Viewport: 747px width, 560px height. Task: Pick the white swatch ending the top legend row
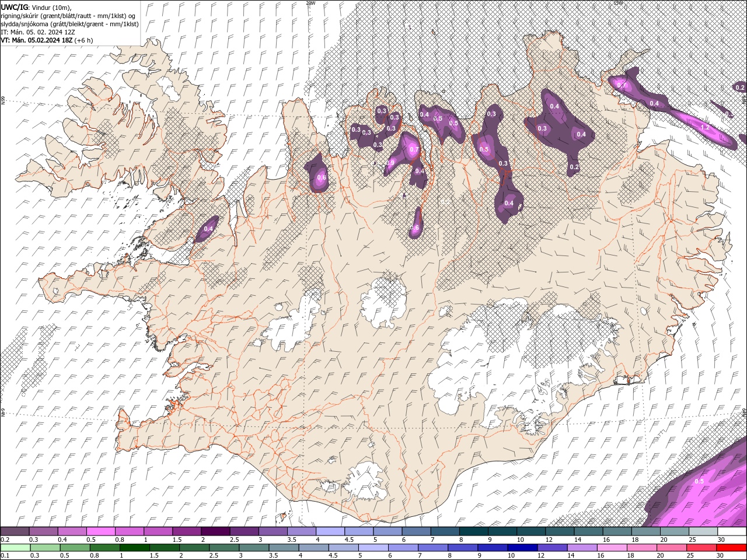(x=732, y=531)
